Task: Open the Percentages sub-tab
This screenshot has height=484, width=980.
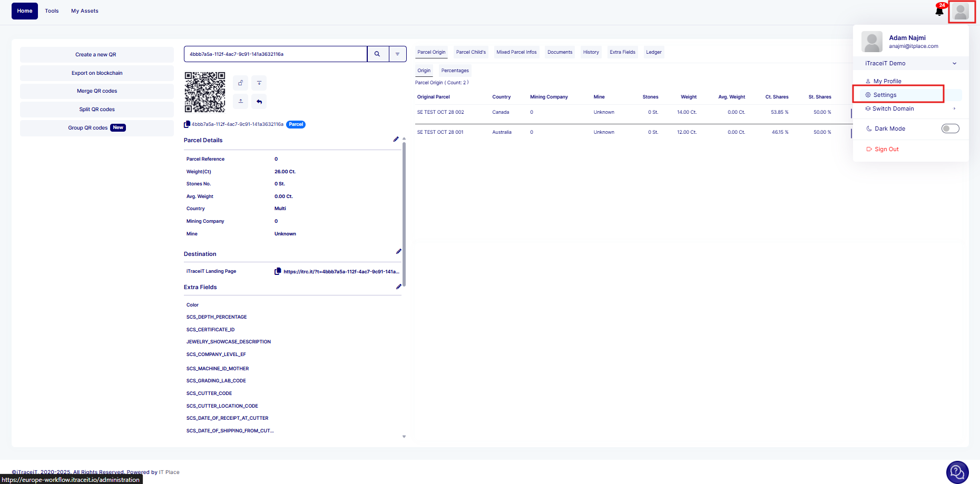Action: (455, 71)
